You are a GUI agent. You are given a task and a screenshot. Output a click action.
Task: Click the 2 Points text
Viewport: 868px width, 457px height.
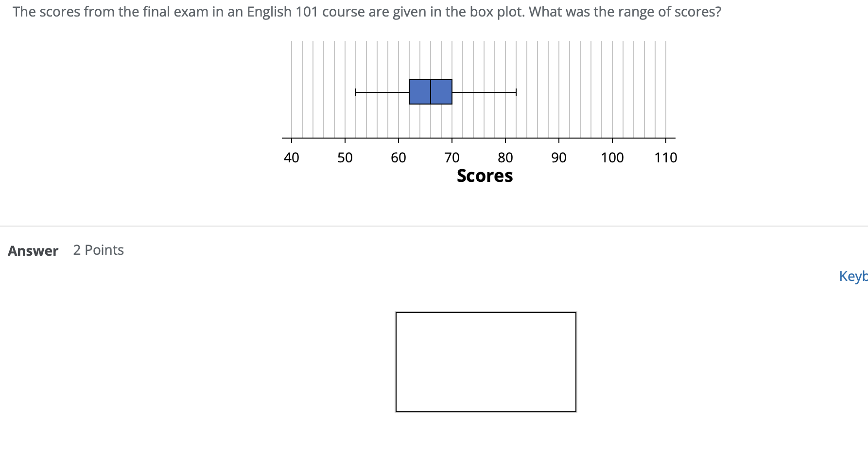click(x=98, y=249)
